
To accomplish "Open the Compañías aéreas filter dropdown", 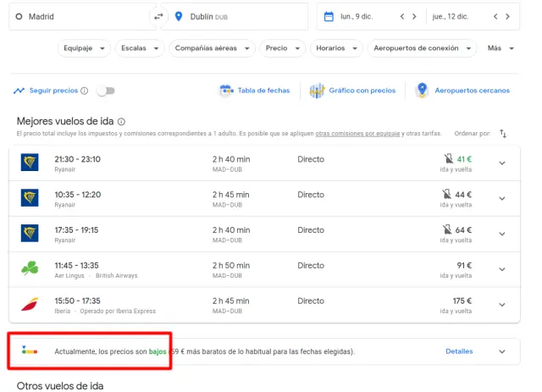I will pyautogui.click(x=211, y=48).
